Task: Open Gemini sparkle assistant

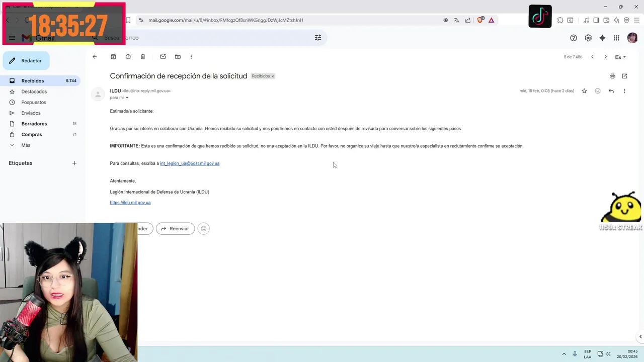Action: 602,38
